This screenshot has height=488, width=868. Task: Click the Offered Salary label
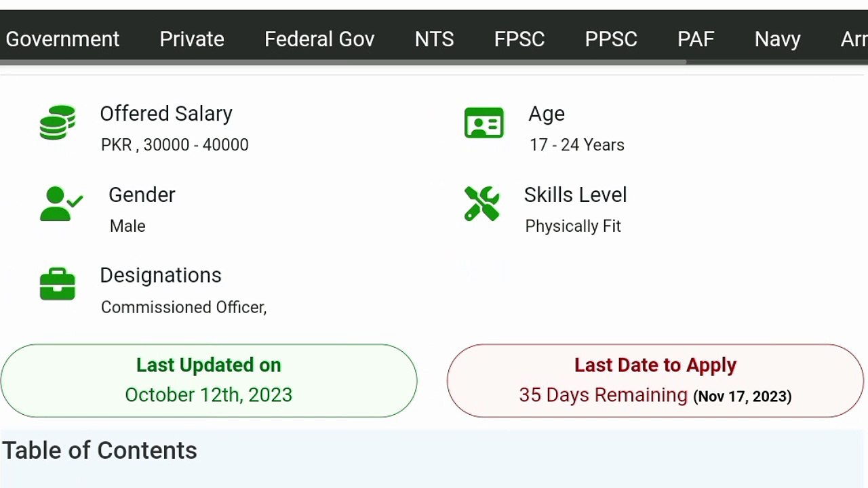click(166, 113)
